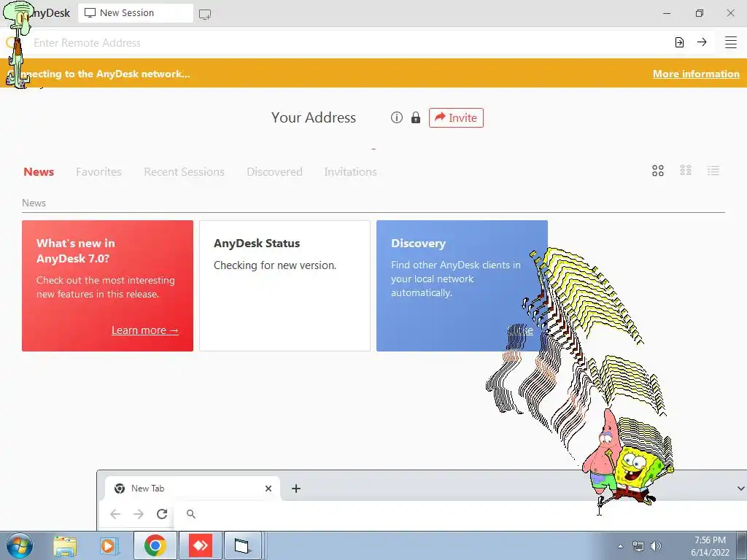Click the Invite button
Image resolution: width=747 pixels, height=560 pixels.
456,117
